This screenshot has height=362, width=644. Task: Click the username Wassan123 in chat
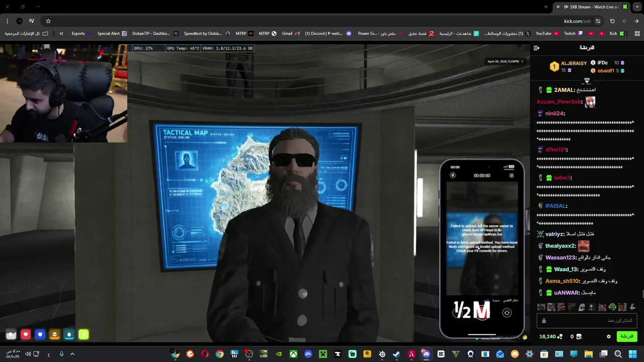[x=560, y=257]
